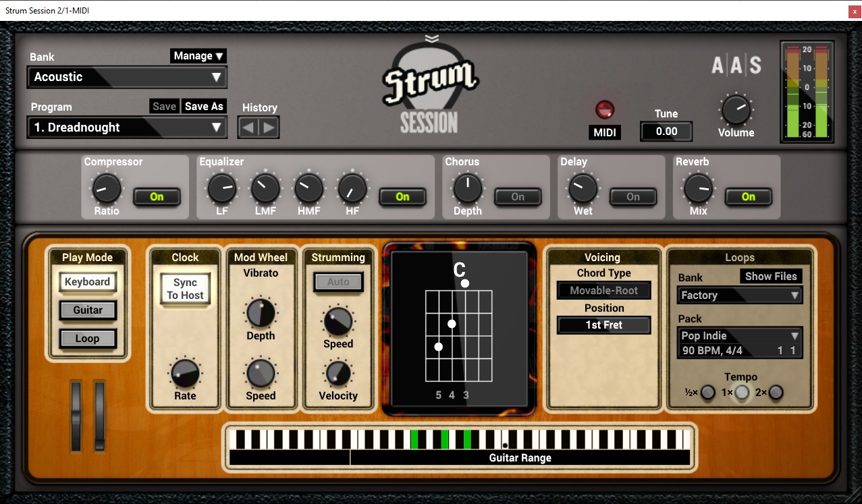Open the Manage menu

(198, 56)
